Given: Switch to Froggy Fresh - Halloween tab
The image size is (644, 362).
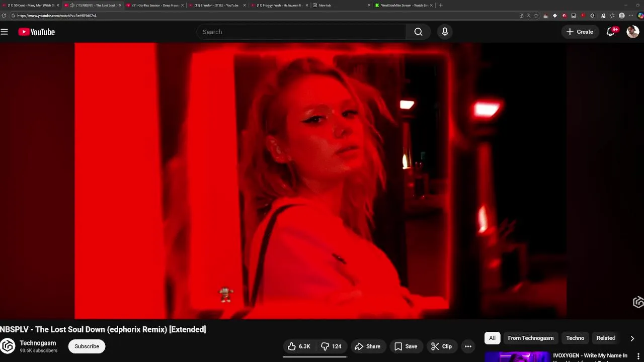Looking at the screenshot, I should (x=279, y=5).
